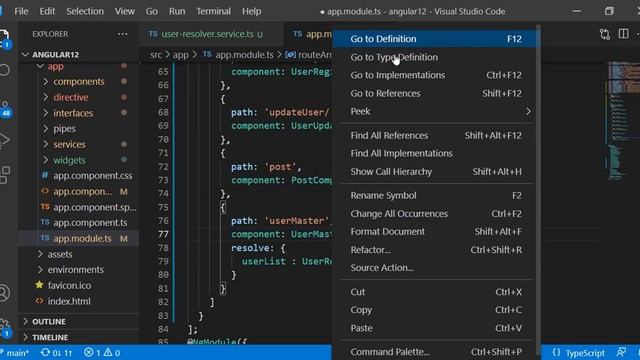Choose Go to Definition
This screenshot has height=360, width=640.
(436, 39)
